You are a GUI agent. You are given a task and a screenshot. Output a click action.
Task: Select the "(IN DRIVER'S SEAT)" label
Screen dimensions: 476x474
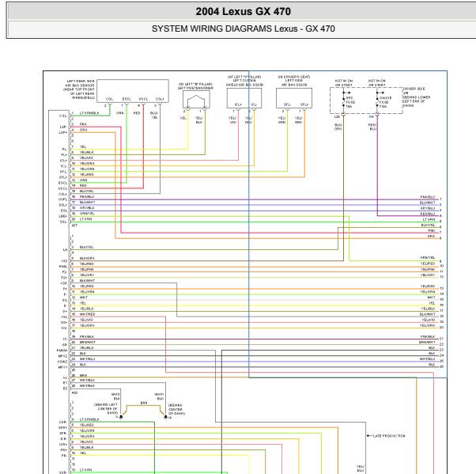[x=294, y=77]
